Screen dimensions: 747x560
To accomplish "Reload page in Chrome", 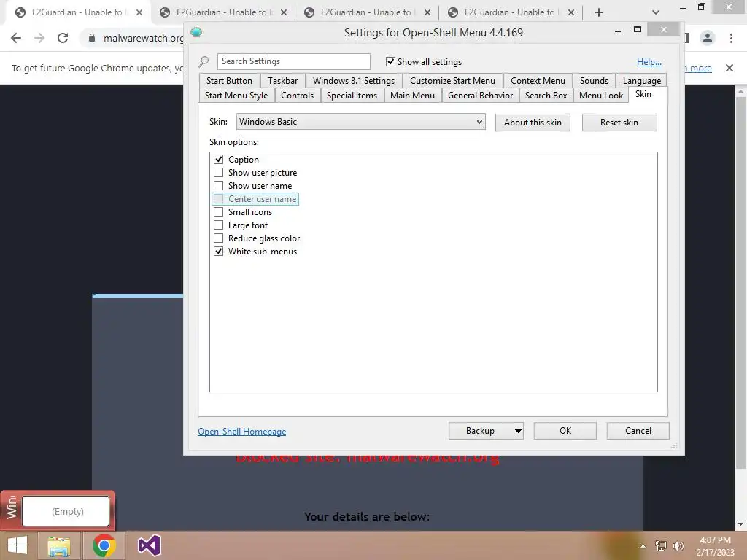I will pyautogui.click(x=63, y=38).
